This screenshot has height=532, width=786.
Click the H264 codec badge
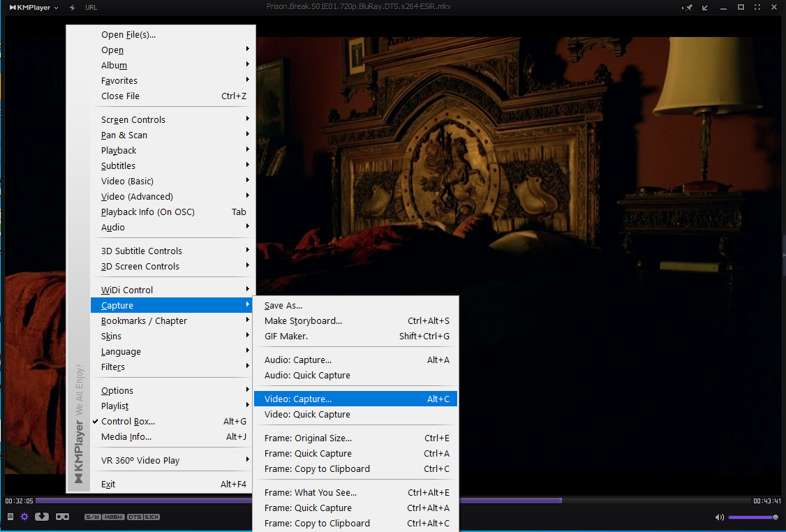click(113, 517)
